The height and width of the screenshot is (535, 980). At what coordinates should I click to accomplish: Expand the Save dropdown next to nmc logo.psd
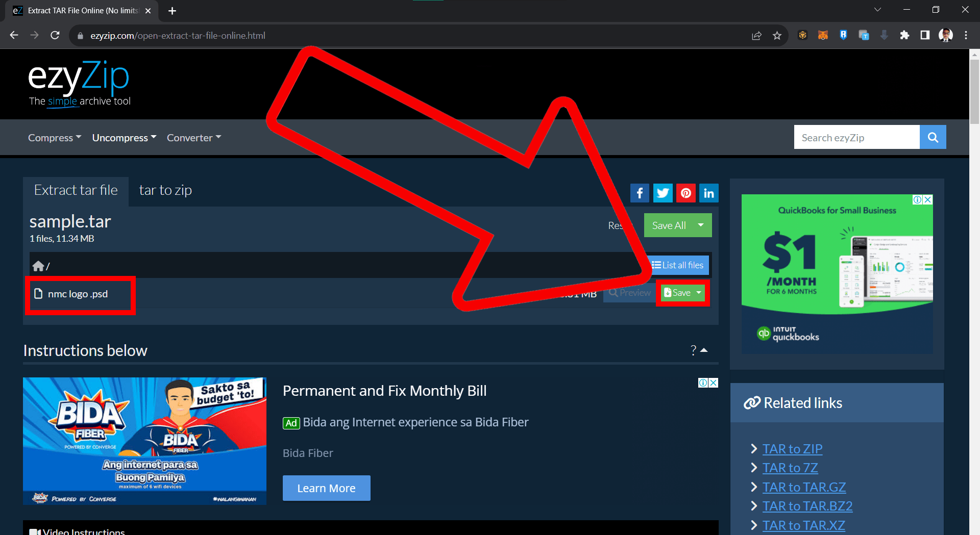point(699,293)
